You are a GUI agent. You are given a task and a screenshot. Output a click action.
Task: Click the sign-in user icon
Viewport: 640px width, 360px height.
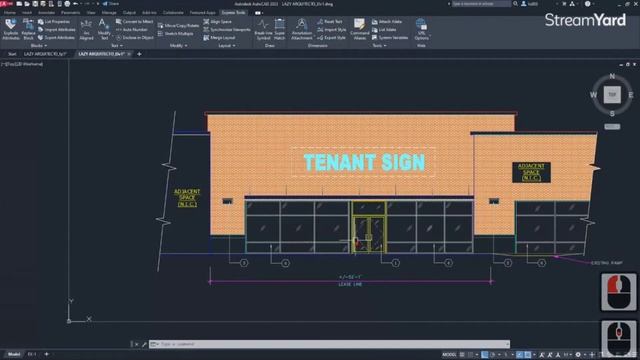524,4
